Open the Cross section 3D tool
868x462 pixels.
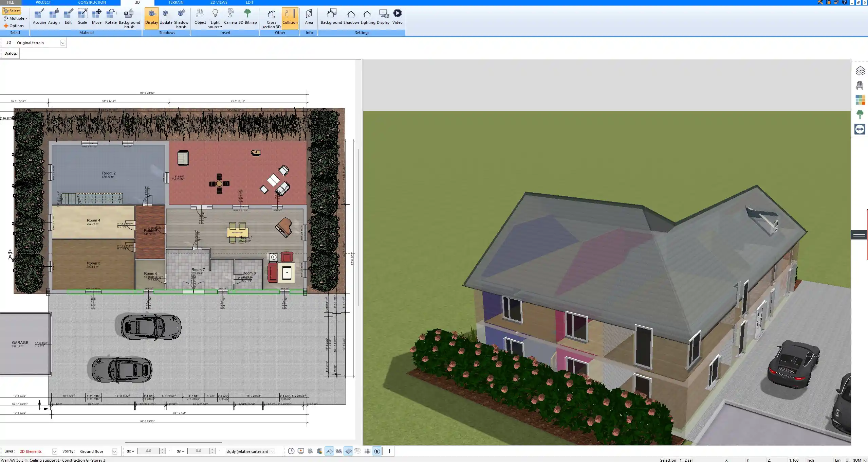coord(271,19)
